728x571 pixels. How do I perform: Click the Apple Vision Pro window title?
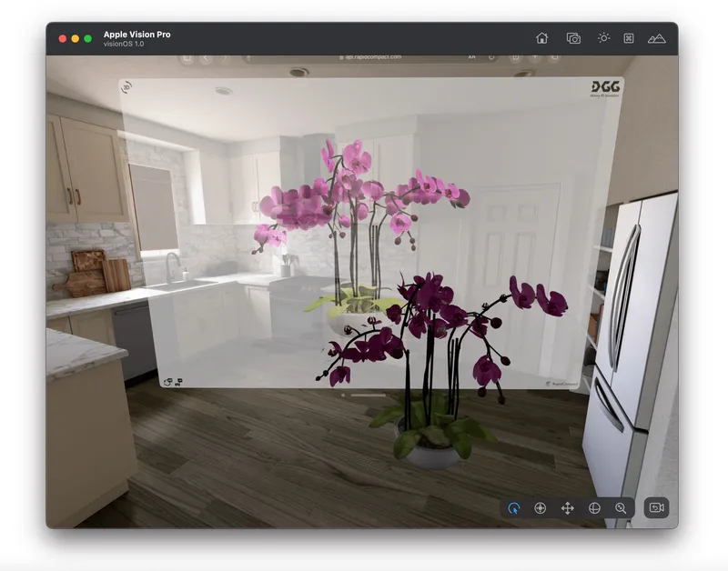pyautogui.click(x=136, y=35)
